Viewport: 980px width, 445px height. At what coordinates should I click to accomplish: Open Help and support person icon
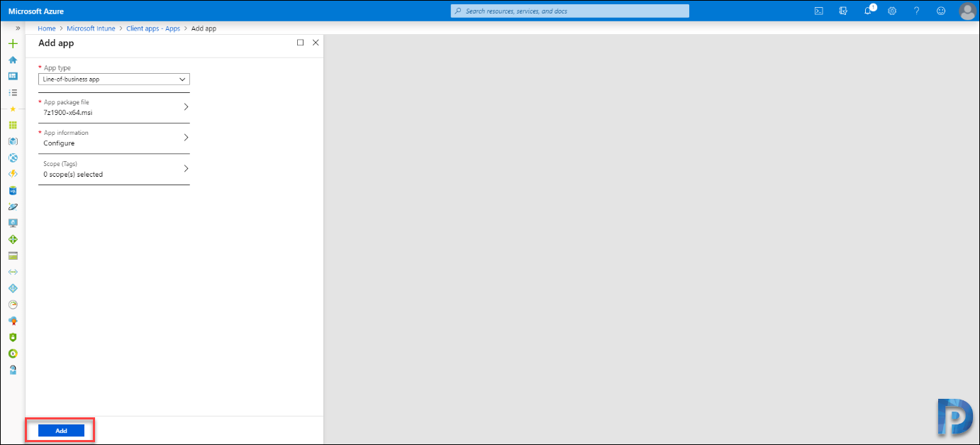click(13, 370)
